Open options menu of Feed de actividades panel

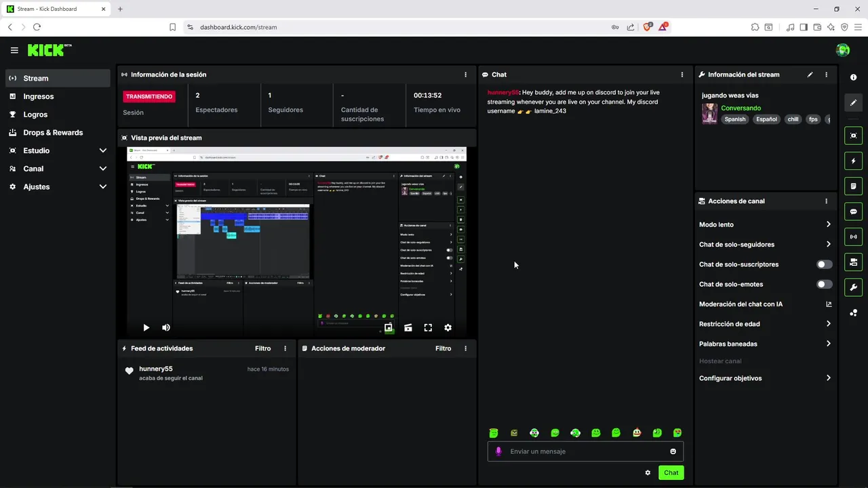click(x=285, y=348)
